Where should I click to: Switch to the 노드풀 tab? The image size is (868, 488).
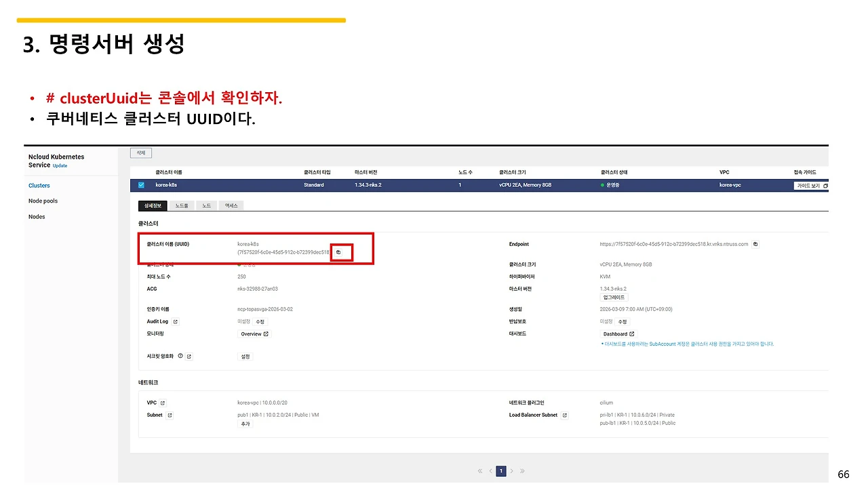(x=181, y=205)
